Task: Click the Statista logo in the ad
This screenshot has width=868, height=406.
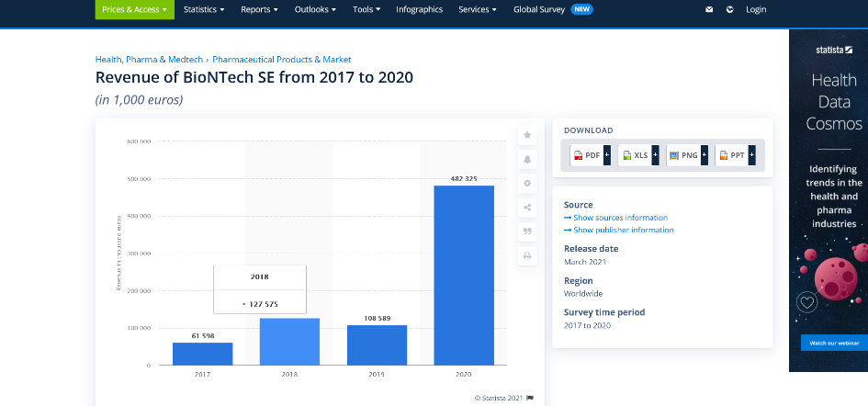Action: coord(834,50)
